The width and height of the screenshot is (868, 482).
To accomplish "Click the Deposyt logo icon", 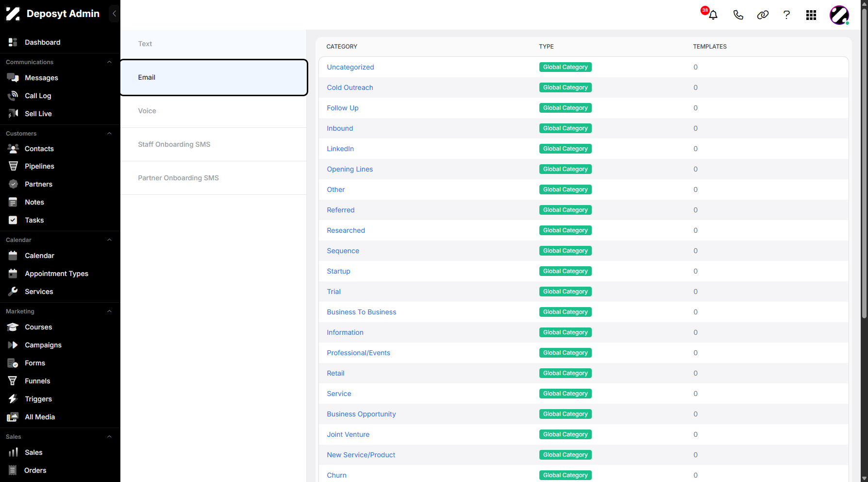I will tap(13, 14).
